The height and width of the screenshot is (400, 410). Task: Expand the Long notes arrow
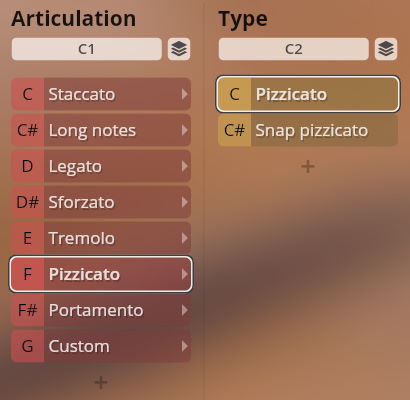(185, 130)
